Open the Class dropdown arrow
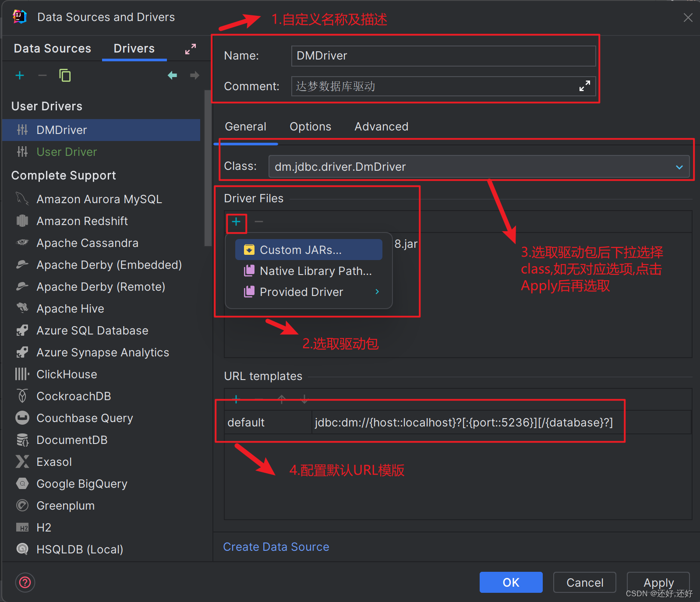This screenshot has height=602, width=700. pyautogui.click(x=679, y=167)
